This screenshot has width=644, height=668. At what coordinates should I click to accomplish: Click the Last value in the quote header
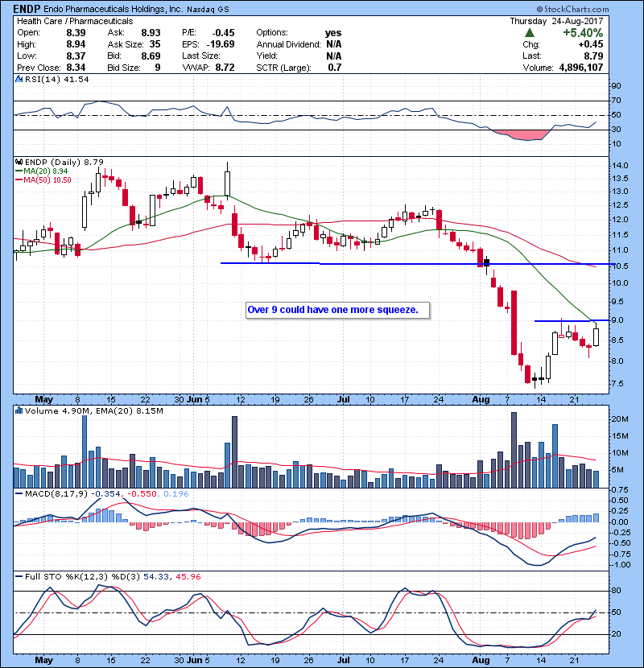click(593, 56)
